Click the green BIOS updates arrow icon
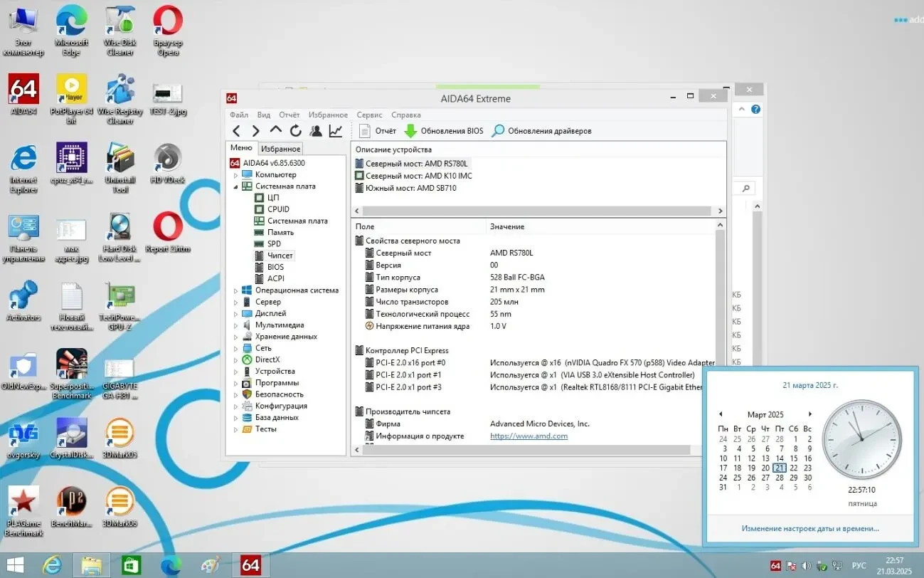 [410, 131]
